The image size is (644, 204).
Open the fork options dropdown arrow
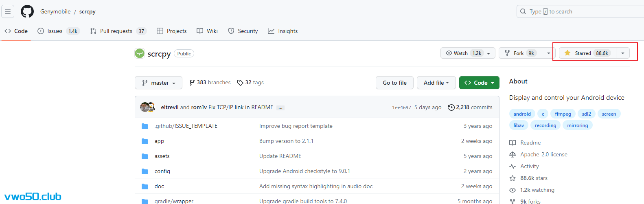(x=548, y=53)
